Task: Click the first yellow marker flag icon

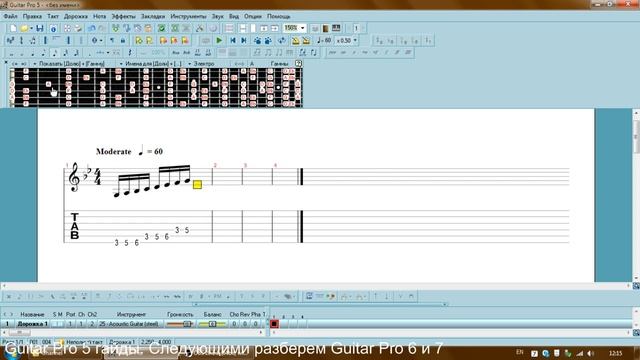Action: 139,40
